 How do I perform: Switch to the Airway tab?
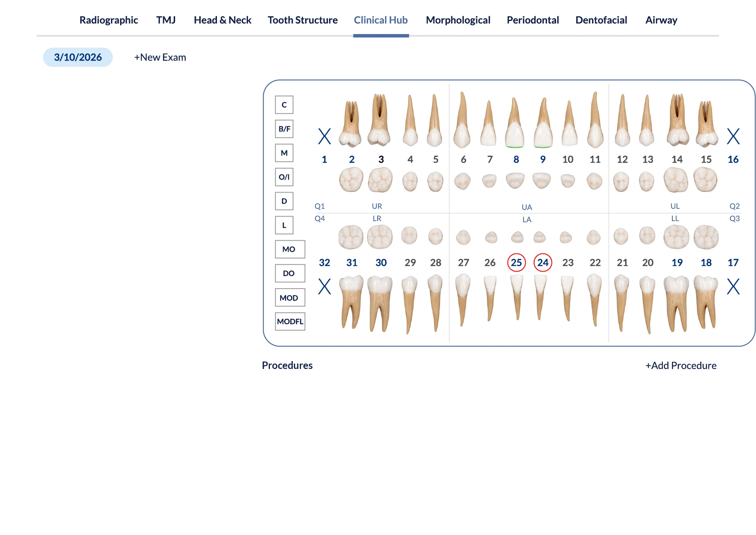click(661, 20)
